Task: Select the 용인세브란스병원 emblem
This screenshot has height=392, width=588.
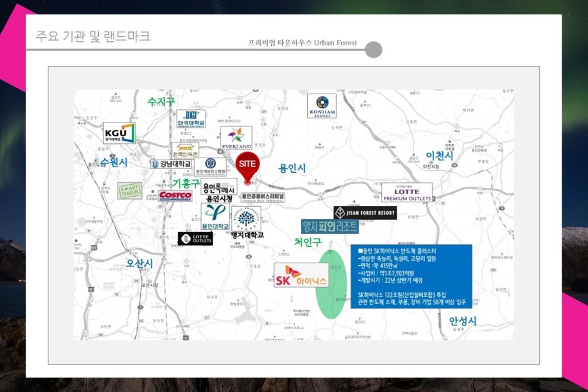Action: click(210, 166)
